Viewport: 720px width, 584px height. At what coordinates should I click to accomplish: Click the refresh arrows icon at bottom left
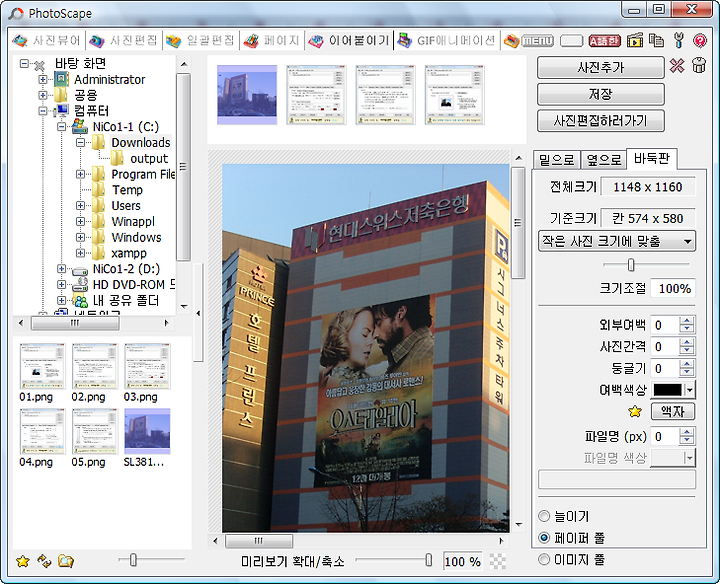click(x=44, y=561)
